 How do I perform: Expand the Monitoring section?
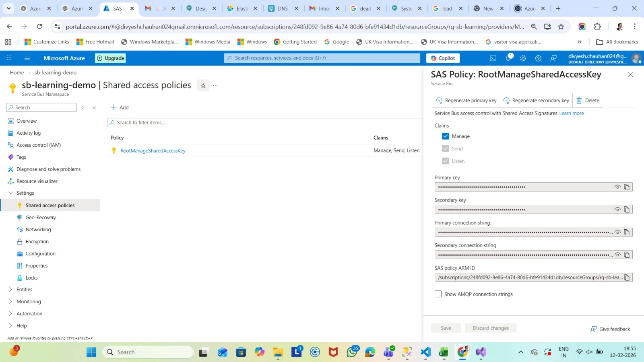[11, 302]
